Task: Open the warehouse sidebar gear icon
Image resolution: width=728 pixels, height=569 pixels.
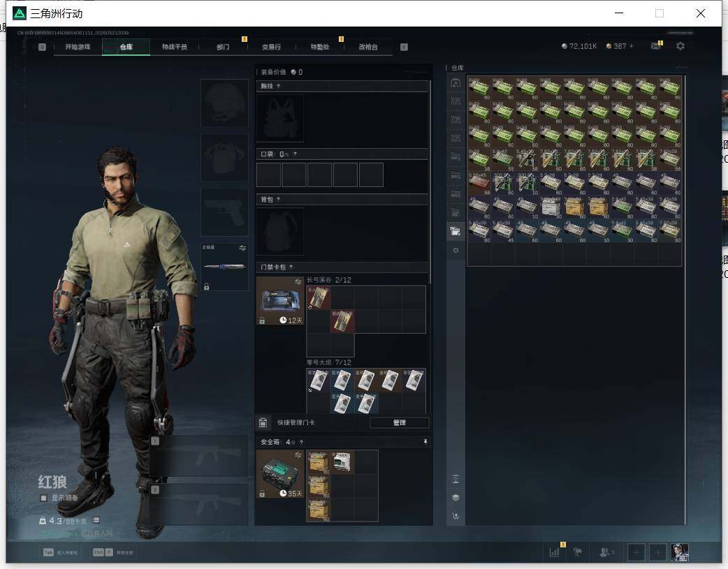Action: [x=456, y=250]
